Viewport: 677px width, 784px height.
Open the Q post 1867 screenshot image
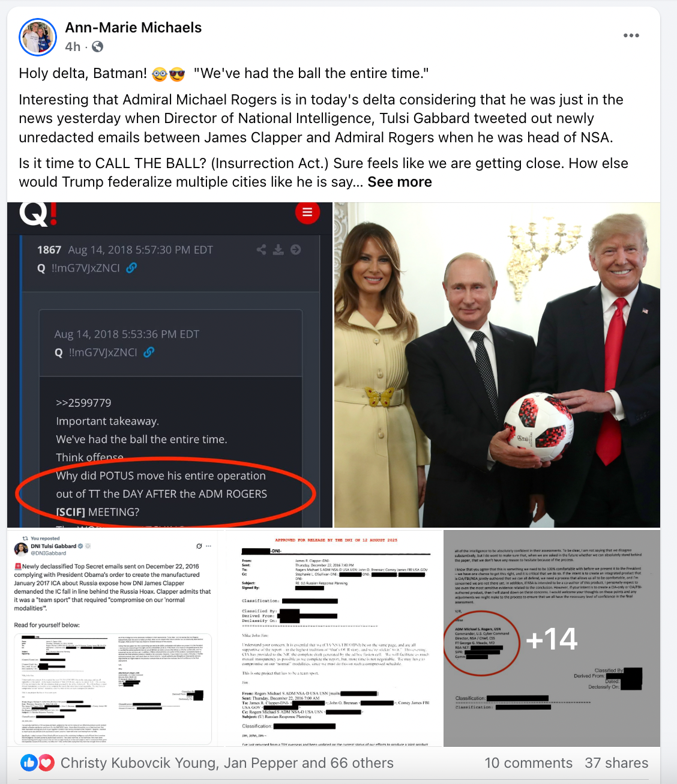tap(170, 365)
